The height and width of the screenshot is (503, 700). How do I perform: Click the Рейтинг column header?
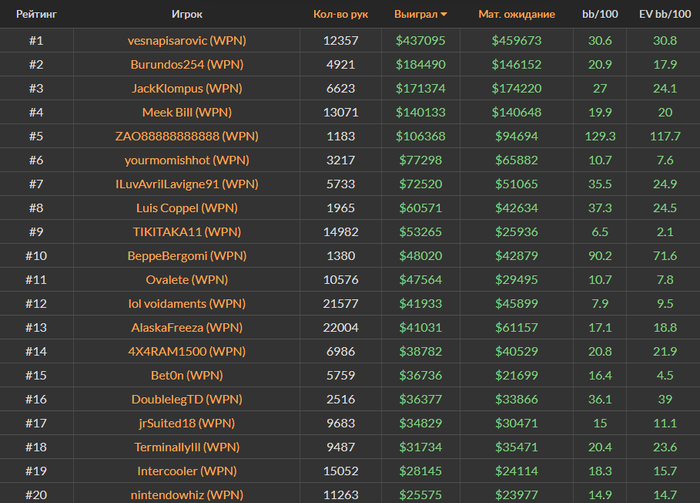pos(37,14)
